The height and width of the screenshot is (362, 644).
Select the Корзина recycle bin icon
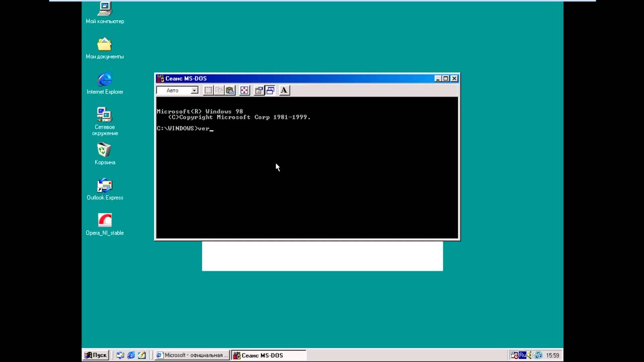point(105,154)
